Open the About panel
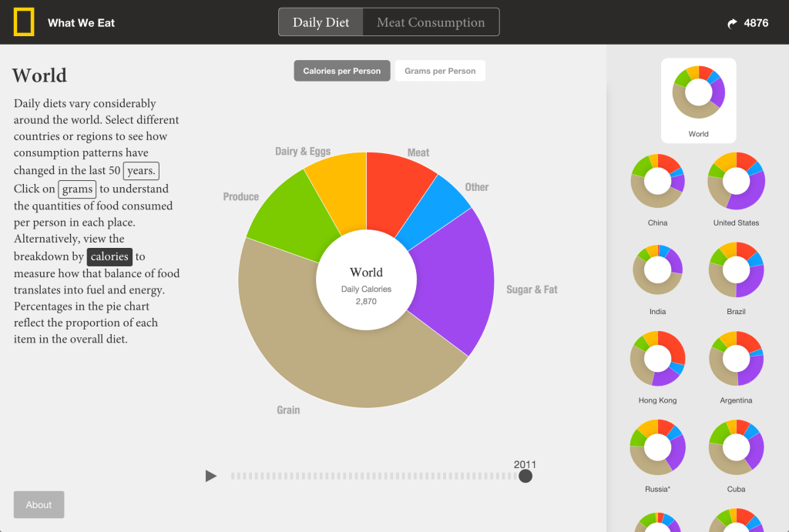This screenshot has width=789, height=532. pos(39,504)
